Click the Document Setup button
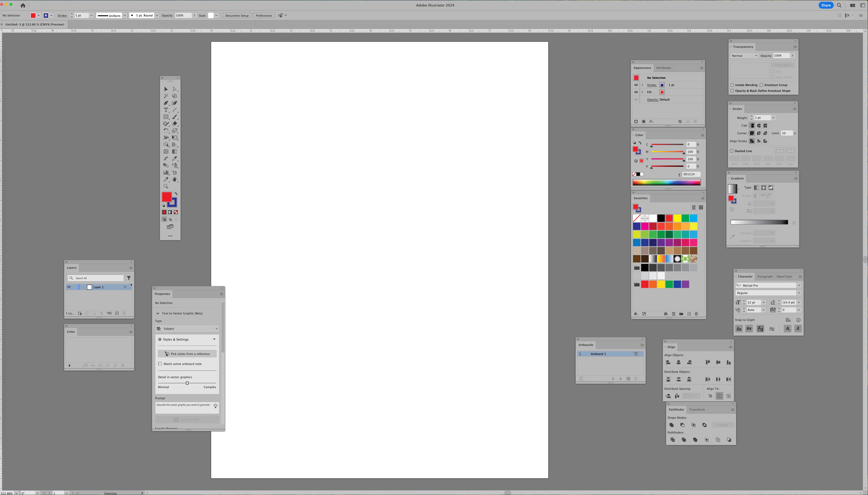 [237, 16]
